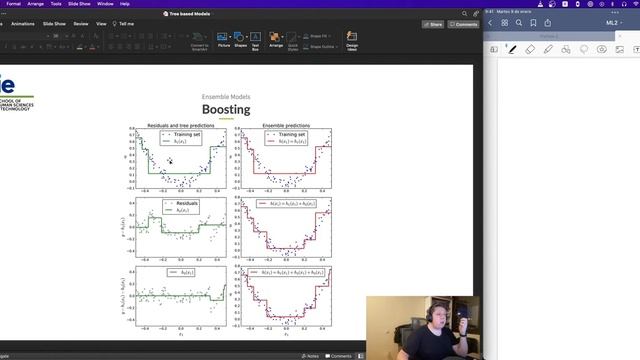Click the Boosting slide title
Viewport: 640px width, 360px height.
226,109
